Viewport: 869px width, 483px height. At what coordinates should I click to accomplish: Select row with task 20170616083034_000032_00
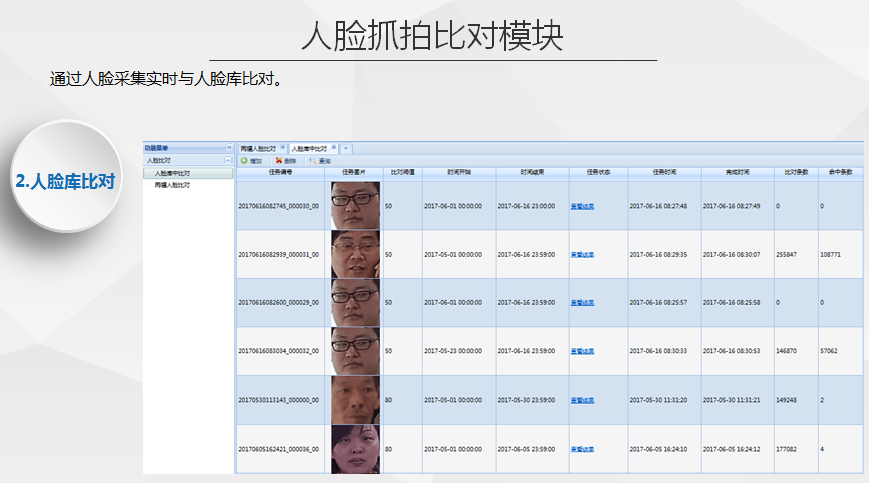pos(280,351)
